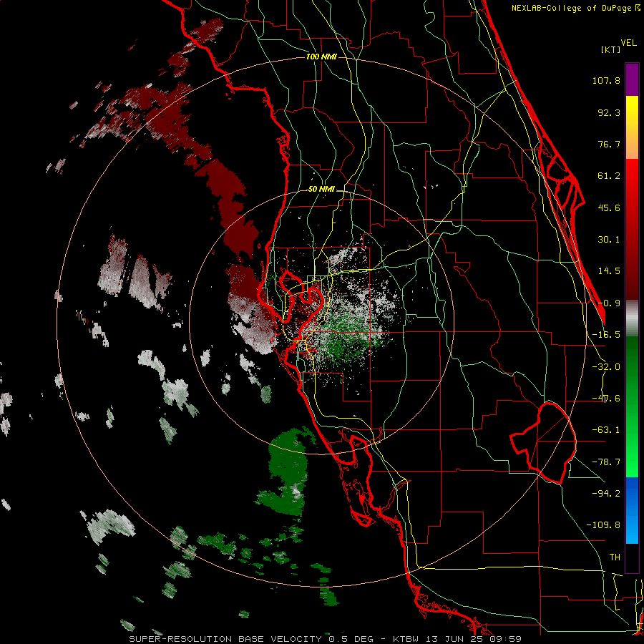Click the 61.2 legend value
Screen dimensions: 644x644
(x=609, y=176)
